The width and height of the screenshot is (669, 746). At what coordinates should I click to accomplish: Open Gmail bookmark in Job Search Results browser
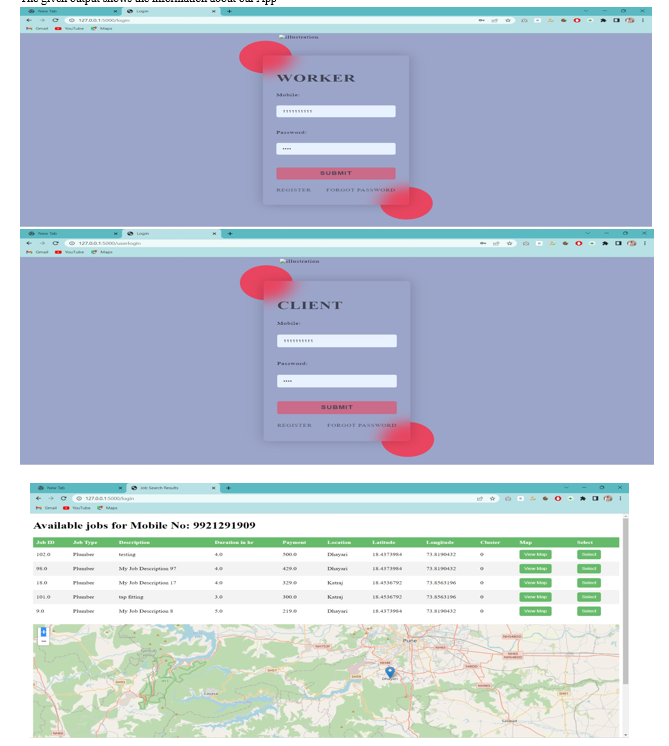(x=46, y=508)
